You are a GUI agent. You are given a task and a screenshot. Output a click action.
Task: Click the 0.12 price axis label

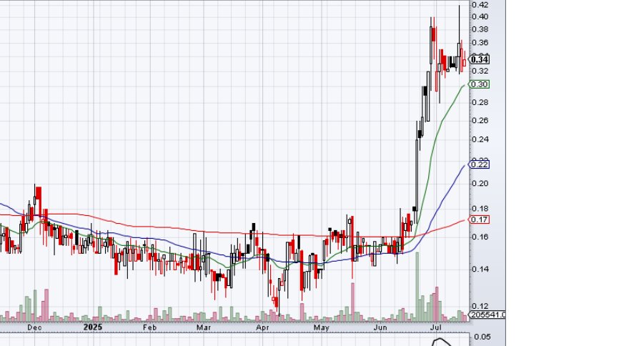tap(480, 306)
